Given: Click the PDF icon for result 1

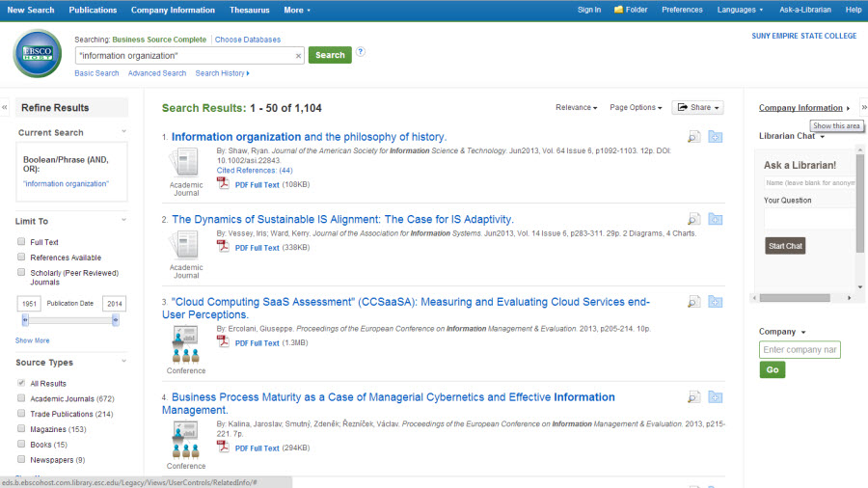Looking at the screenshot, I should coord(223,183).
